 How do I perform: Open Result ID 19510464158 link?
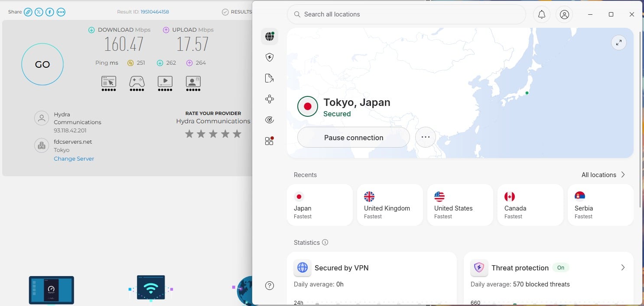click(x=155, y=12)
